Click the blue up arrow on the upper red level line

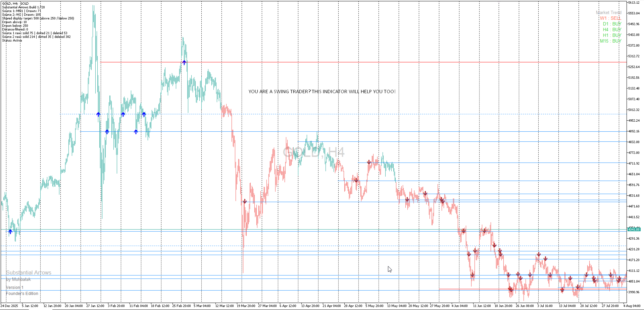(x=184, y=62)
